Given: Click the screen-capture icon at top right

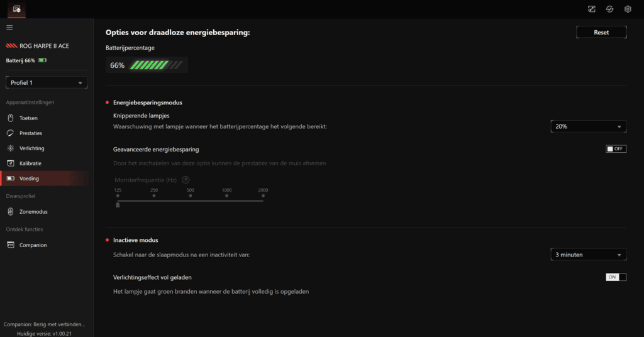Looking at the screenshot, I should (x=591, y=9).
